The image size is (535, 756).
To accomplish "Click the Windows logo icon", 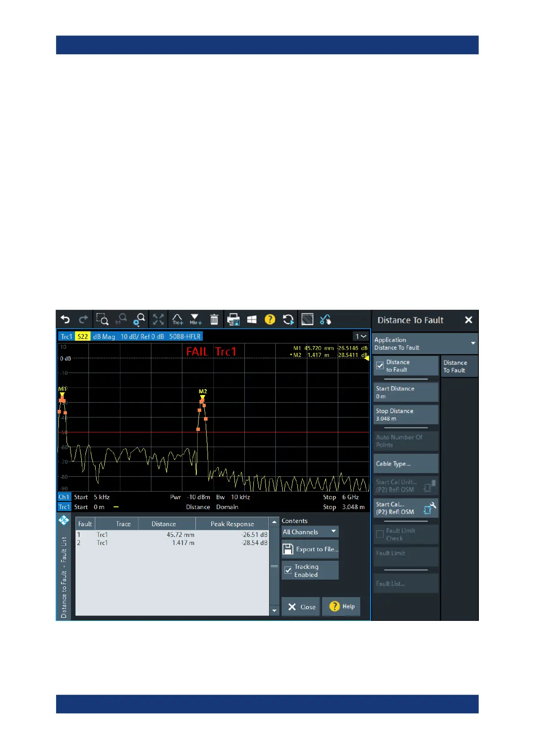I will (x=252, y=319).
